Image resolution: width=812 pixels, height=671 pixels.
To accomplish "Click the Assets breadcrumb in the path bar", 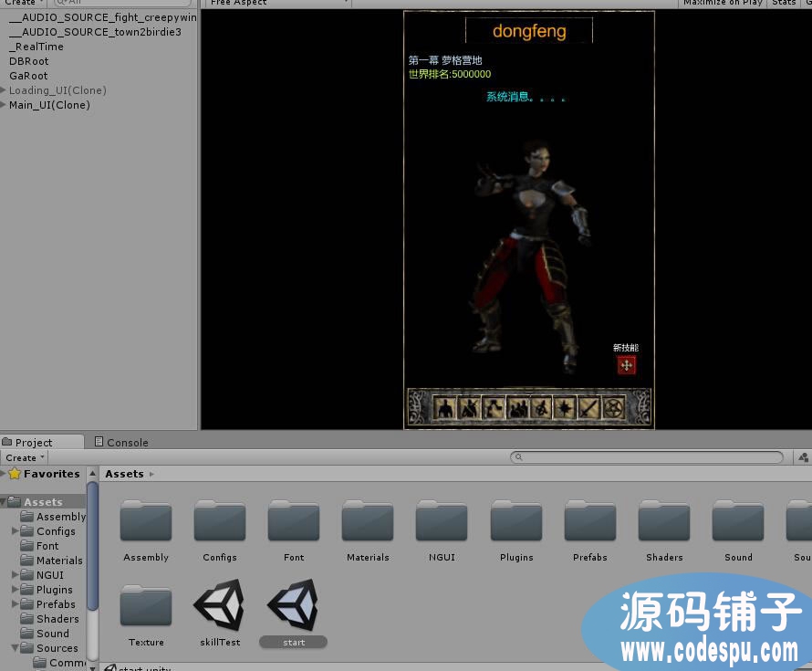I will [x=124, y=474].
